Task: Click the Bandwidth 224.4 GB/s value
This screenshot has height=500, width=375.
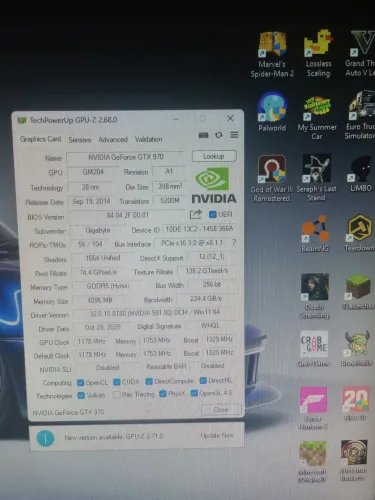Action: 206,298
